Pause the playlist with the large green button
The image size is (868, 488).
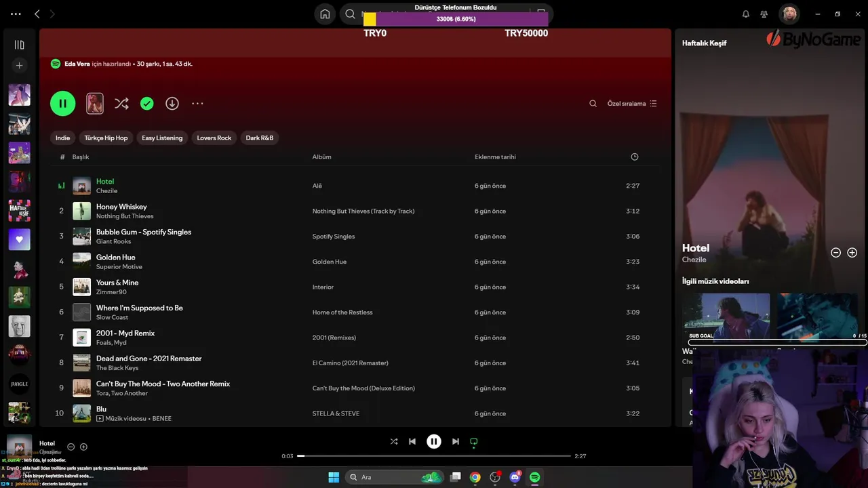pos(62,104)
